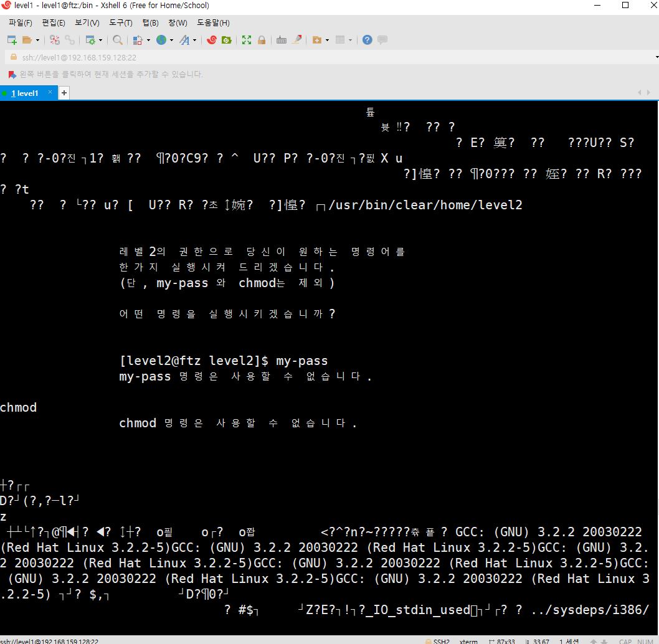Open the Find magnifier tool
Screen dimensions: 659x644
pos(118,40)
